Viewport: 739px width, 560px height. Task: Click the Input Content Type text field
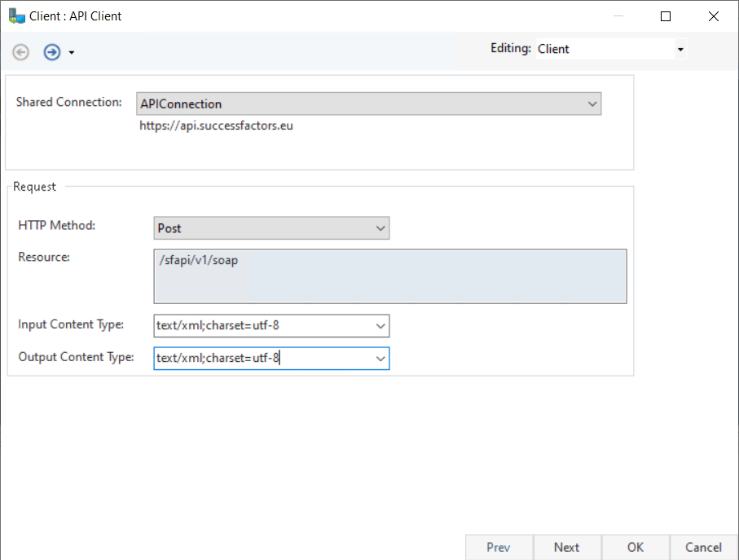click(261, 326)
